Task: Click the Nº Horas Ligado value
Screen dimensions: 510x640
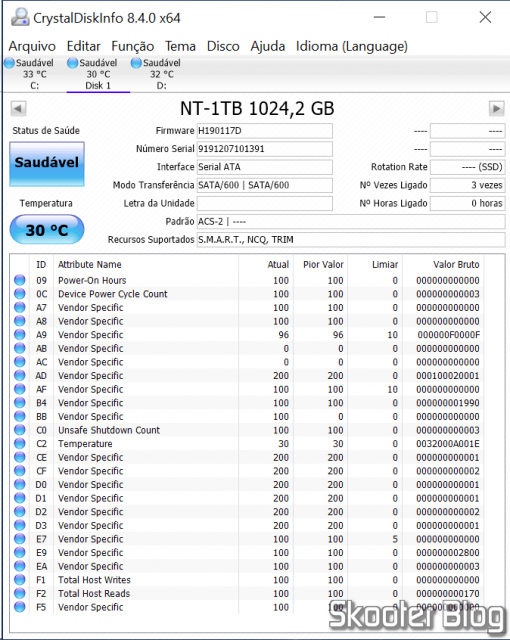Action: point(468,203)
